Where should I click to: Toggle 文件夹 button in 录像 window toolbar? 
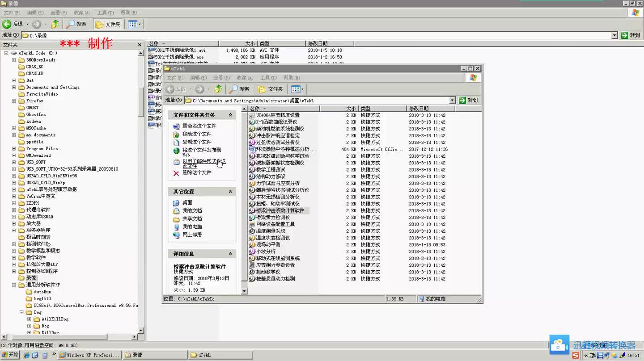click(x=107, y=24)
